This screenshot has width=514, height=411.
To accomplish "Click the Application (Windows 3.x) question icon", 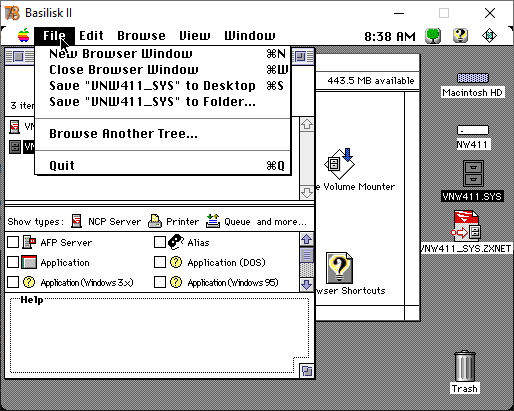I will [29, 282].
